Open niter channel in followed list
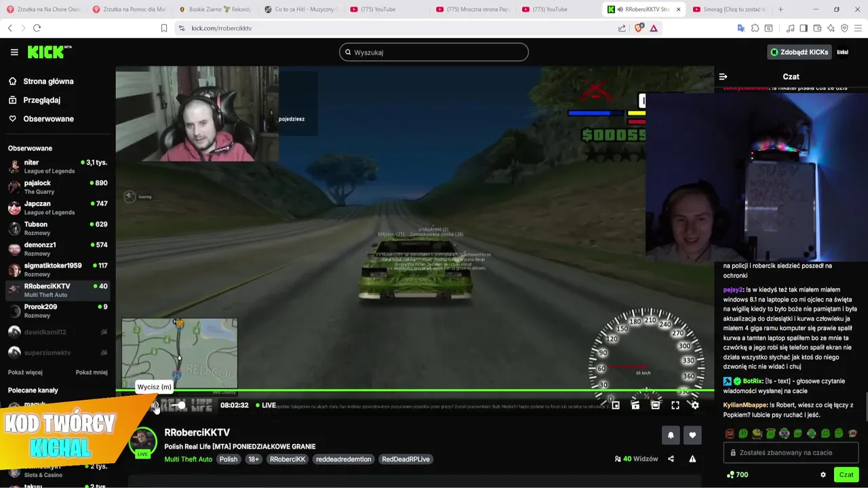 [58, 167]
